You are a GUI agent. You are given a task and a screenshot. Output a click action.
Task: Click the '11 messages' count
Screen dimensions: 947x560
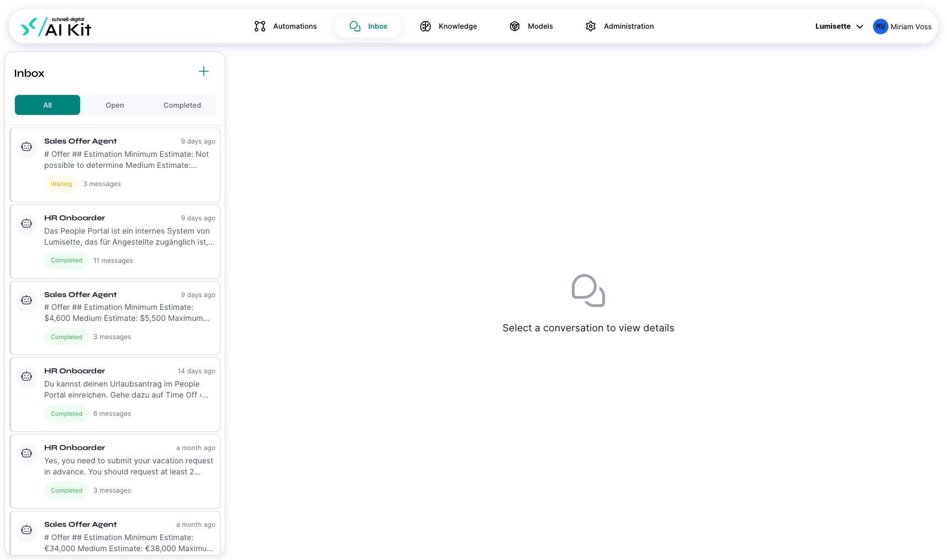tap(113, 261)
